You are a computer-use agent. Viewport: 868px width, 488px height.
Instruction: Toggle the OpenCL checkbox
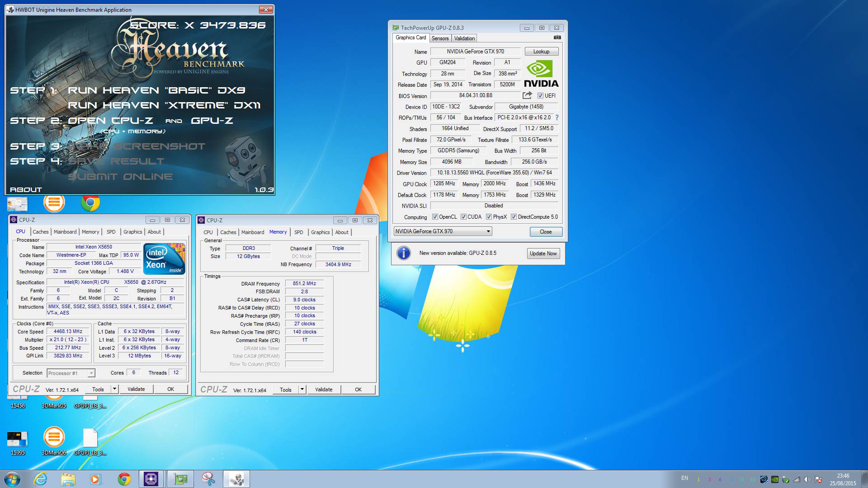[435, 217]
